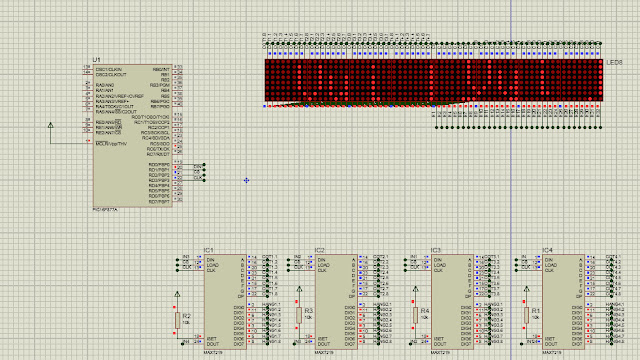Click resistor R1 symbol
The height and width of the screenshot is (360, 640).
pos(526,316)
